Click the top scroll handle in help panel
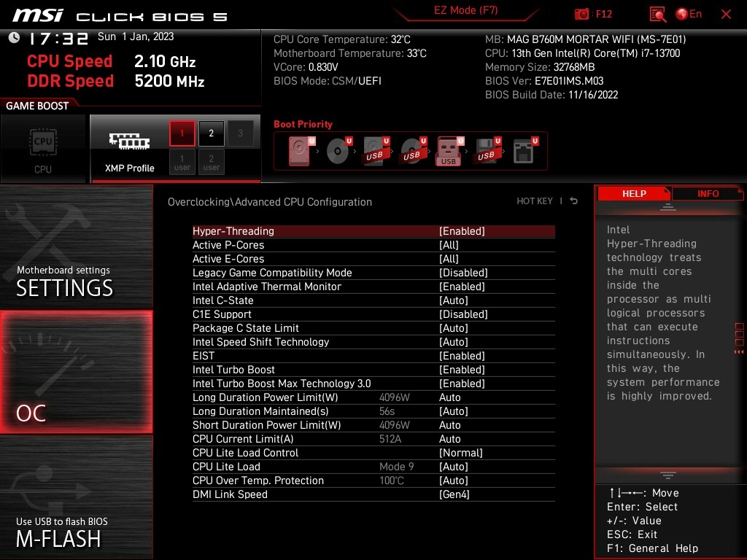The image size is (747, 560). coord(668,206)
